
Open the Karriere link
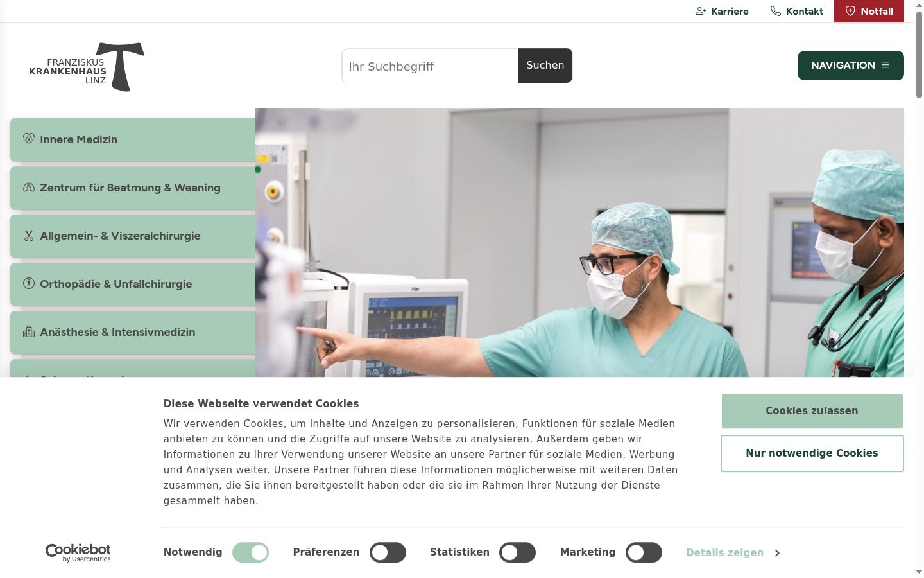pos(723,11)
